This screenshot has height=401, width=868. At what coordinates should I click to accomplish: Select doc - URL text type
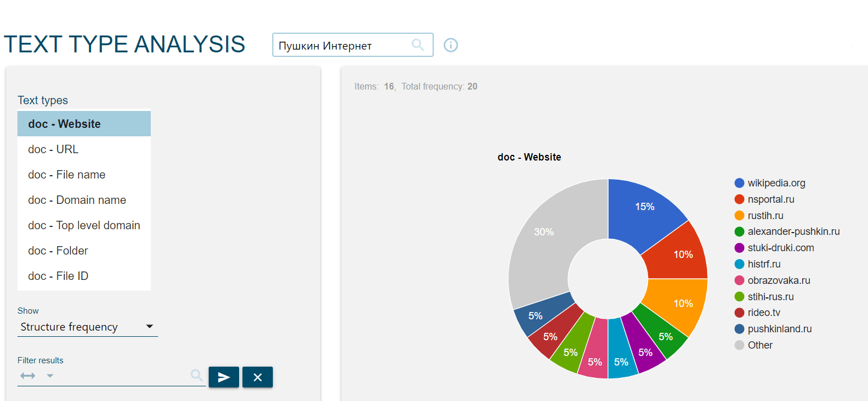tap(84, 149)
